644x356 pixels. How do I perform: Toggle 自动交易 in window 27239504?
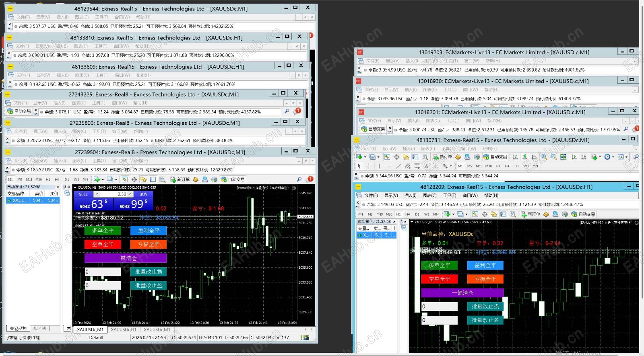point(233,179)
